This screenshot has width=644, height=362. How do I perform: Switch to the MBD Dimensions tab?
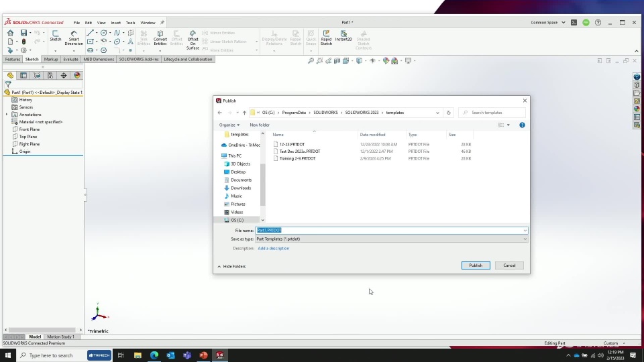pos(99,59)
